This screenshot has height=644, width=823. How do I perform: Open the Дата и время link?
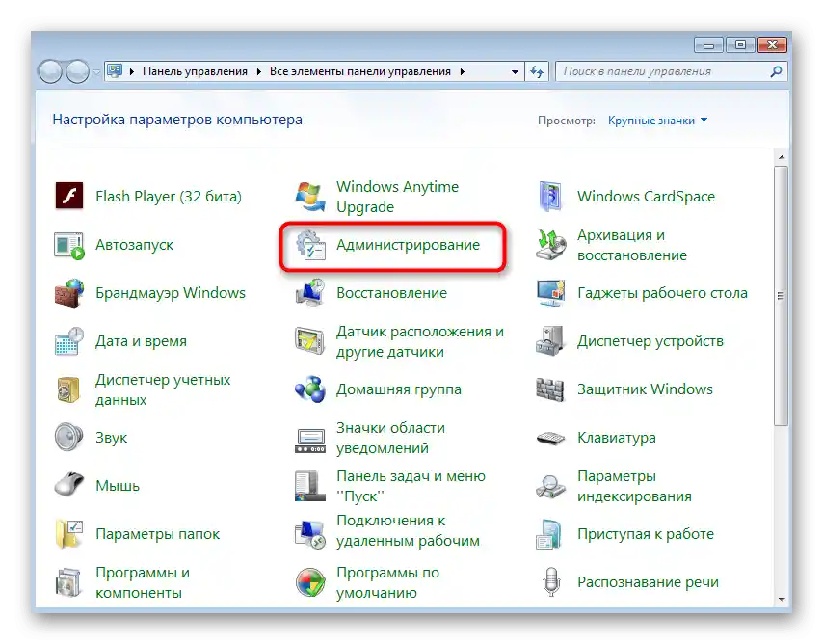(x=142, y=341)
